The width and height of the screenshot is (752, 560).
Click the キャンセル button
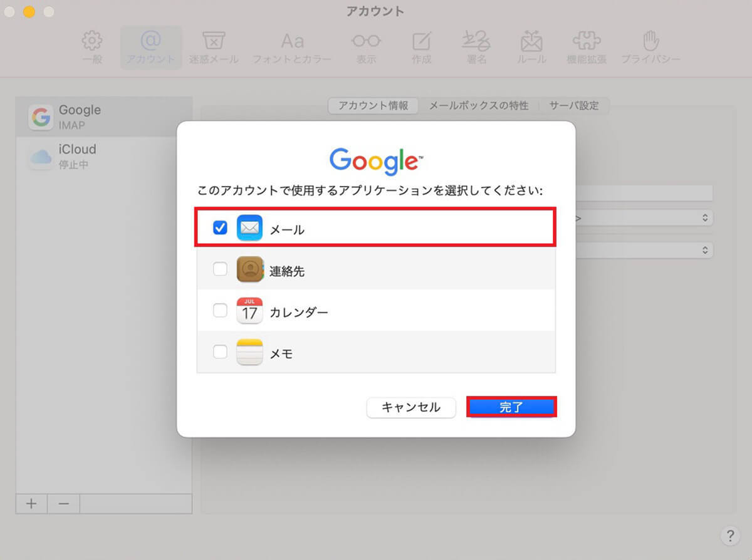411,407
